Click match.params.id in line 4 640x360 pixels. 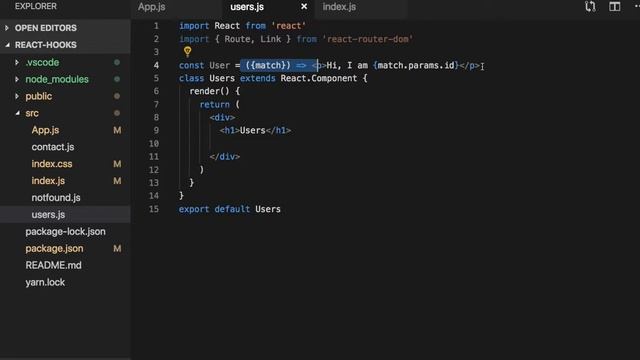click(416, 65)
